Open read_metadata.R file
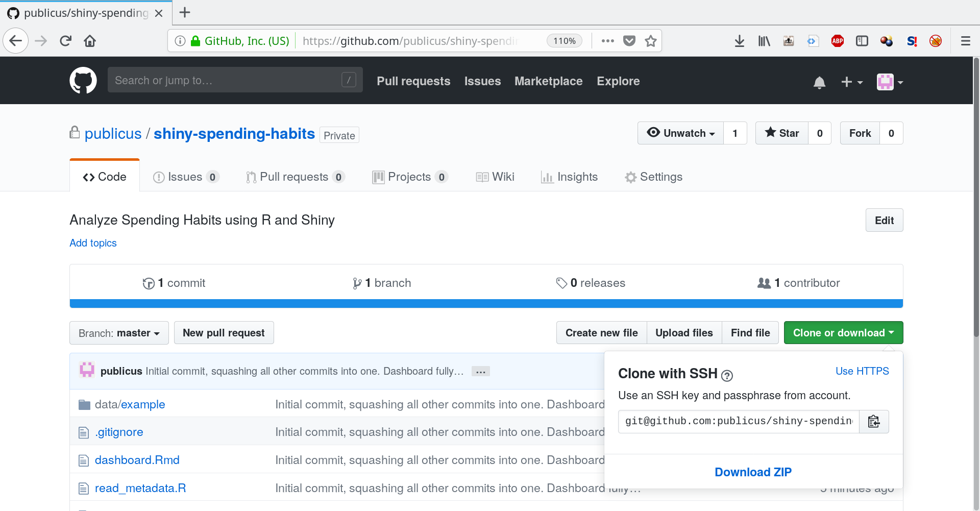 click(x=140, y=488)
